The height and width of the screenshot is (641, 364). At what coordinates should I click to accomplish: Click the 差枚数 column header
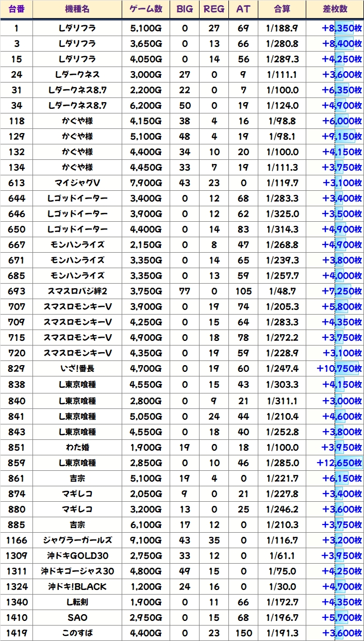click(335, 9)
